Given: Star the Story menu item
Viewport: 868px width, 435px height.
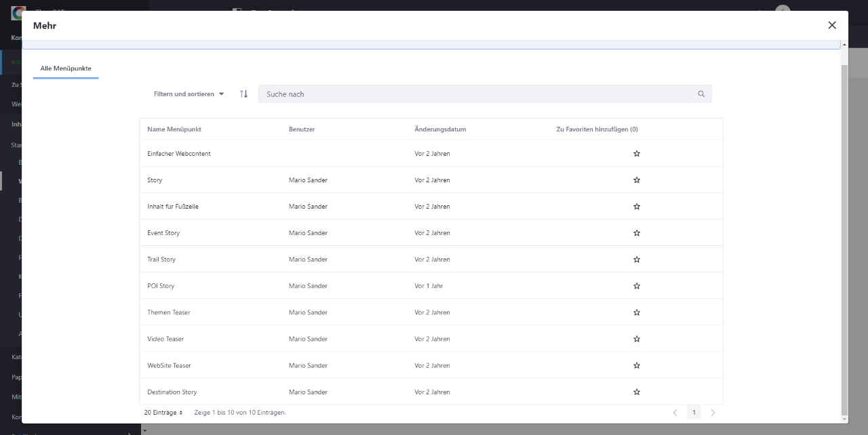Looking at the screenshot, I should (636, 180).
